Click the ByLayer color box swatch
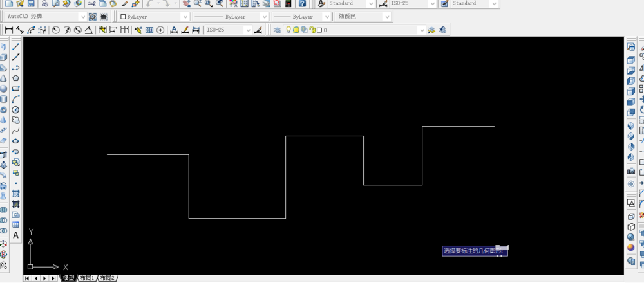Viewport: 644px width, 283px height. coord(123,17)
